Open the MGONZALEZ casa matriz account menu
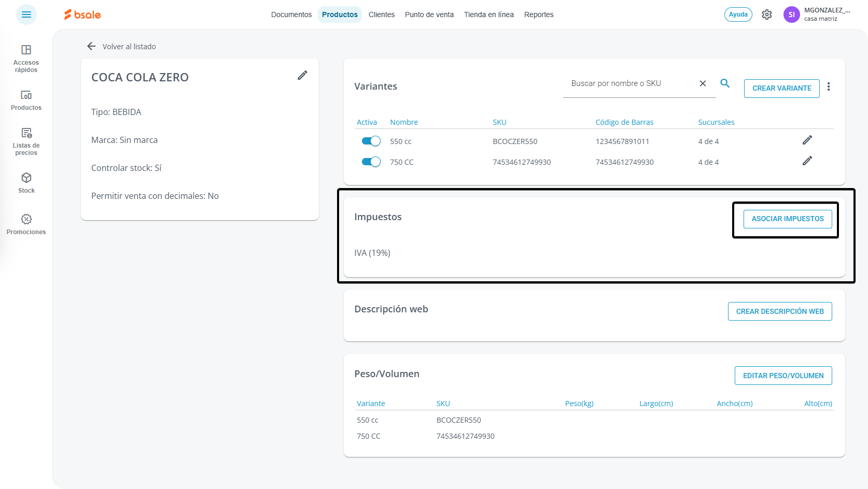The width and height of the screenshot is (868, 489). point(827,15)
